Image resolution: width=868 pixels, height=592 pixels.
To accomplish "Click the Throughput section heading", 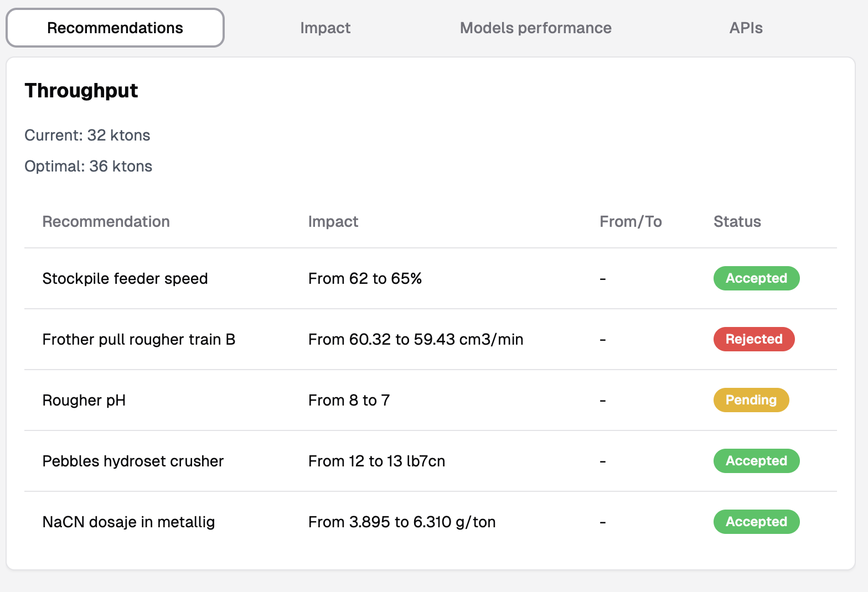I will point(81,90).
